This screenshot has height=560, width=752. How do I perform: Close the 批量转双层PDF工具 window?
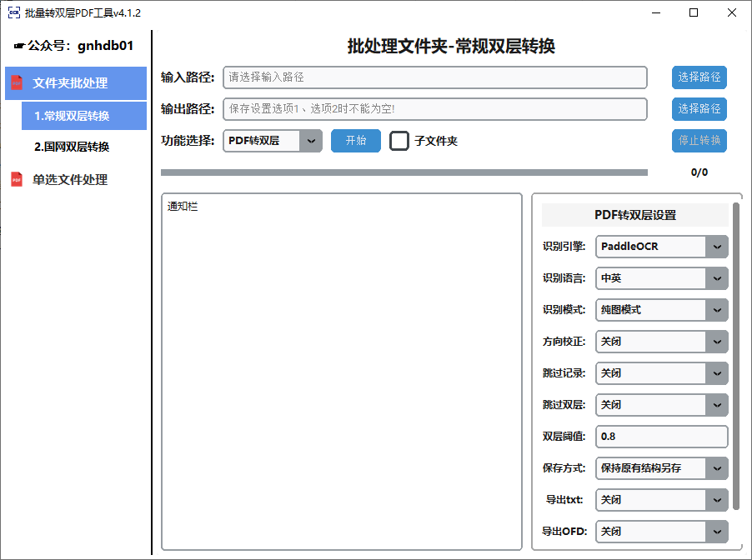(x=732, y=12)
